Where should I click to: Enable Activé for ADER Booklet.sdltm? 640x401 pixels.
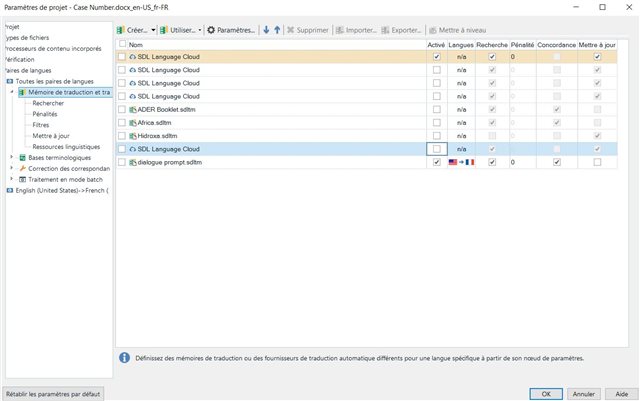[x=437, y=109]
